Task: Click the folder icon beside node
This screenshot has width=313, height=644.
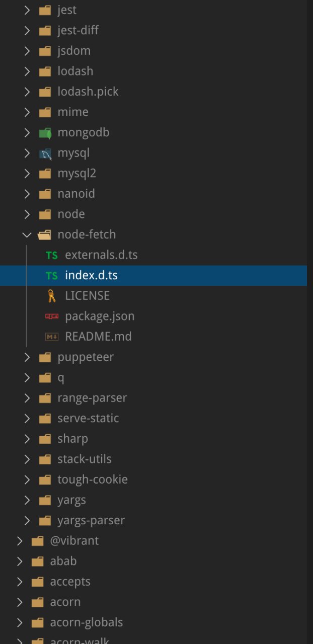Action: point(45,214)
